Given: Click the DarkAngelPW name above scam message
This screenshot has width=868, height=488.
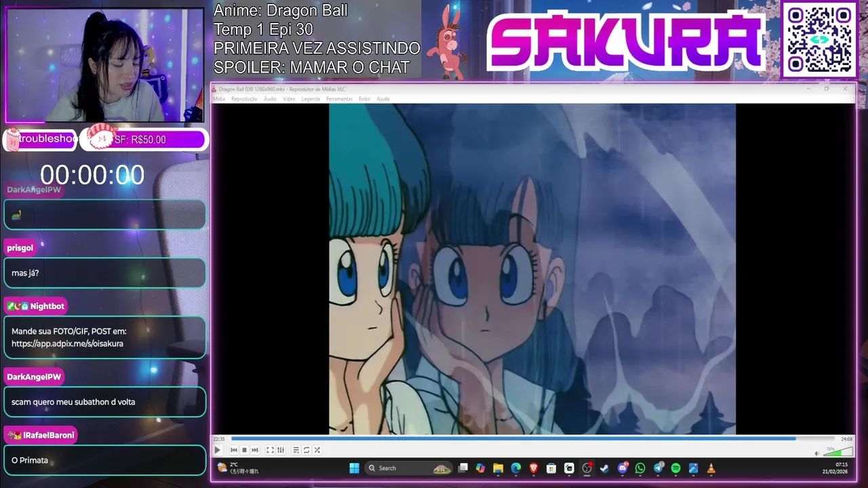Looking at the screenshot, I should coord(34,377).
